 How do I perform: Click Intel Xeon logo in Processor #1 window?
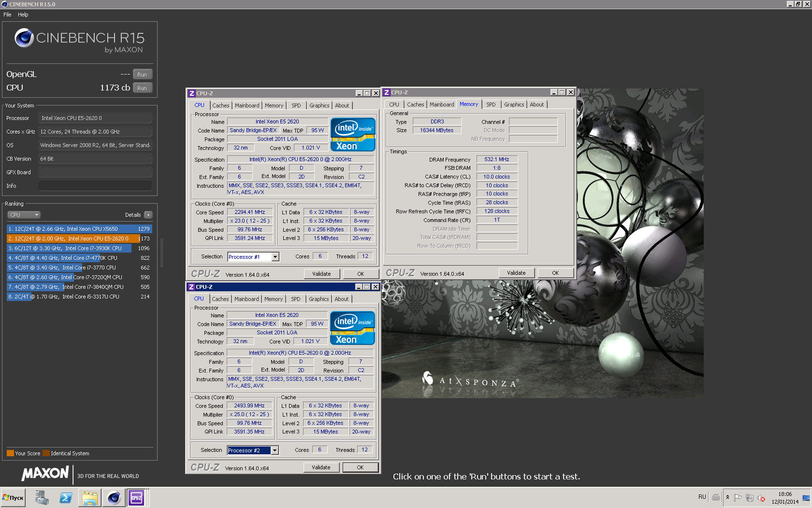click(353, 134)
